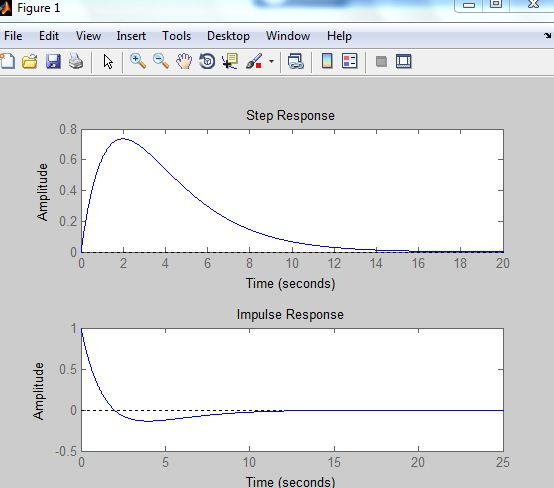Click the Step Response plot title
Screen dimensions: 554x488
point(290,116)
